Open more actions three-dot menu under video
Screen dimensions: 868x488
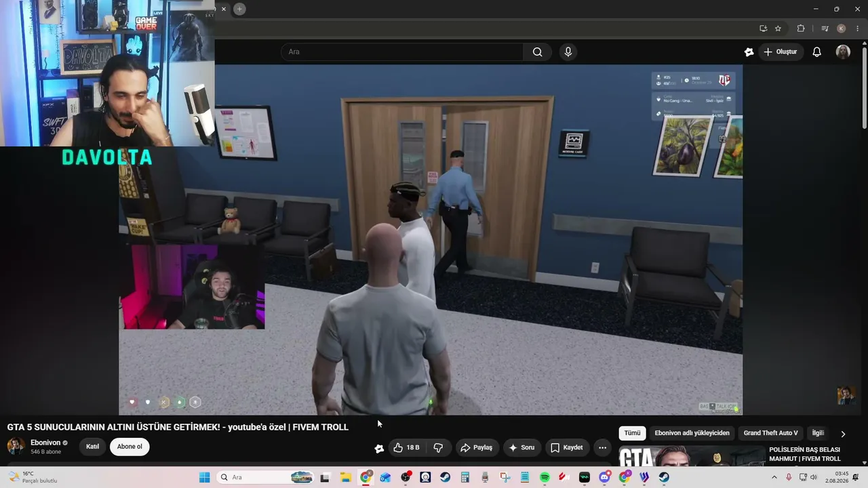tap(602, 447)
